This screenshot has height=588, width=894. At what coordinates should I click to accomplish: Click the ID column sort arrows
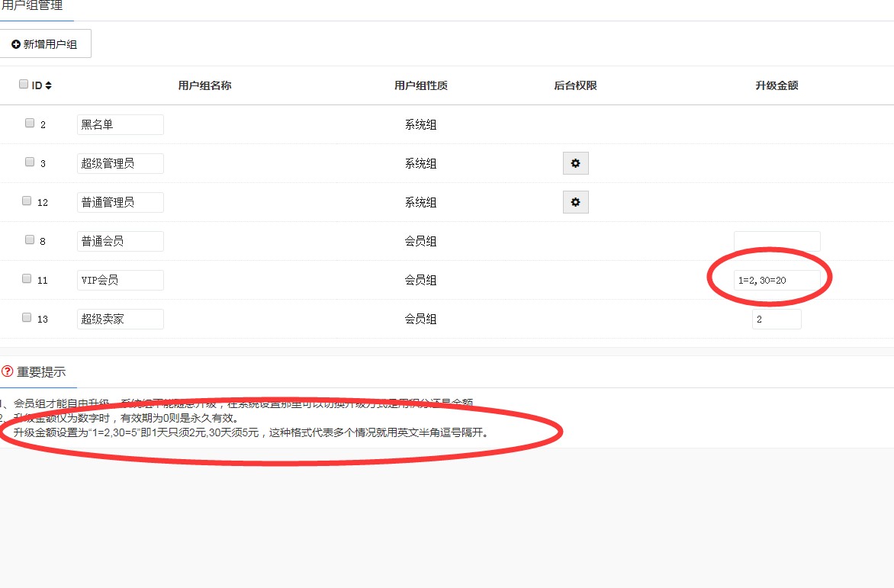click(49, 86)
